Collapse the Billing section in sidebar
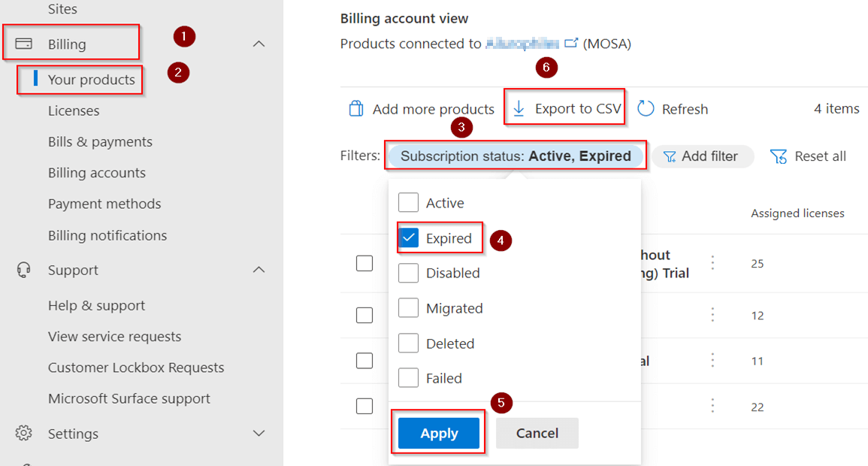This screenshot has width=868, height=466. 259,44
